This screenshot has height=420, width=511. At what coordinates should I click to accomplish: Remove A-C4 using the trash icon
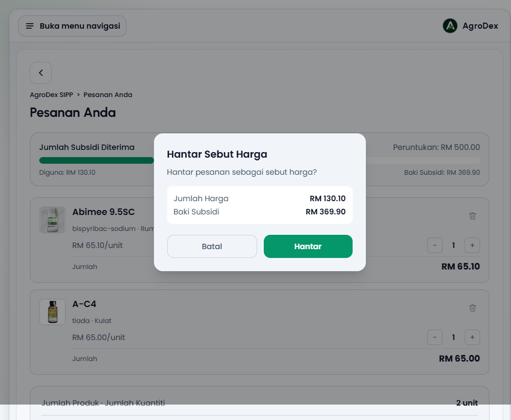click(472, 308)
